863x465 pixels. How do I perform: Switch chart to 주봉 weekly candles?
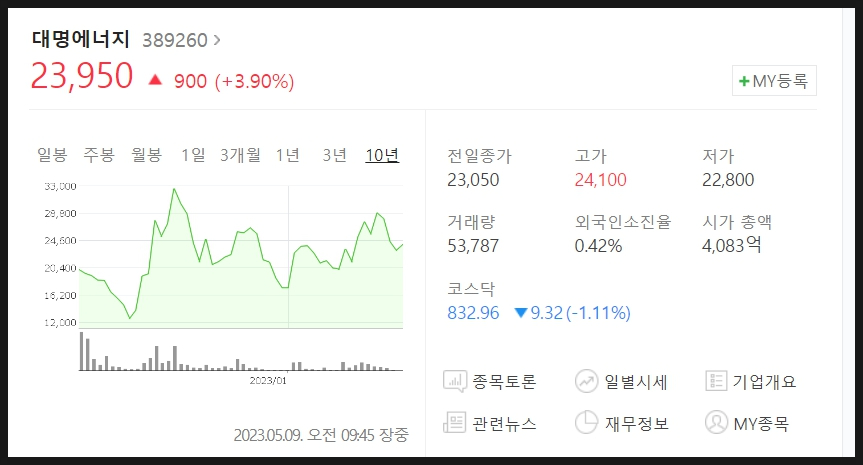point(99,155)
